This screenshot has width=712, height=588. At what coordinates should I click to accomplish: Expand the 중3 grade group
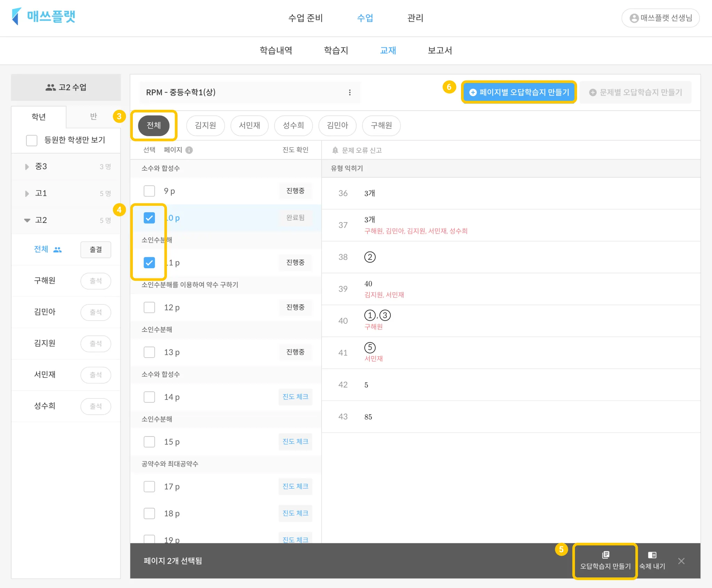tap(27, 167)
